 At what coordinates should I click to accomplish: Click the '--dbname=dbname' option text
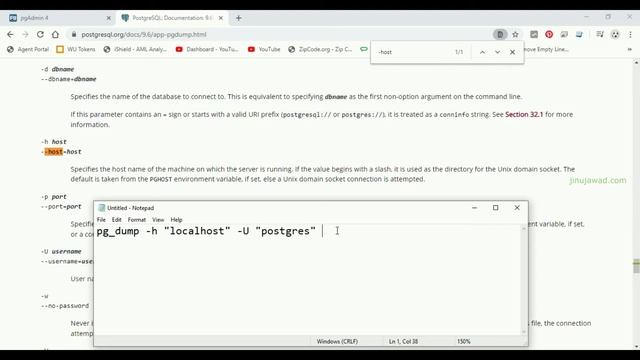pos(69,79)
